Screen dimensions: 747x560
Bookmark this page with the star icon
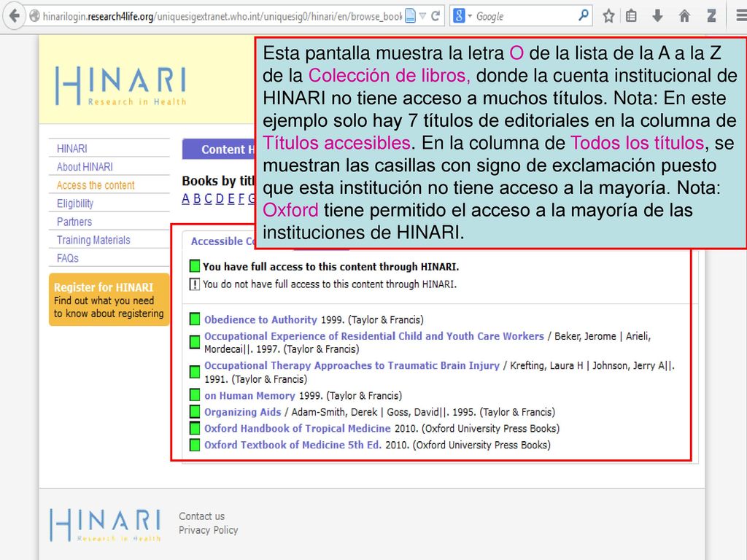pyautogui.click(x=608, y=16)
